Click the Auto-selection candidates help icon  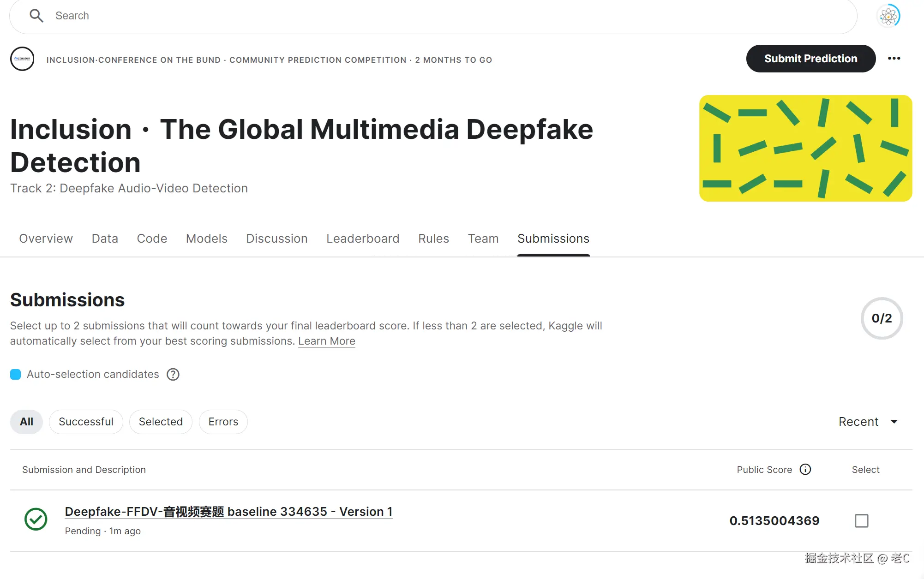[173, 374]
